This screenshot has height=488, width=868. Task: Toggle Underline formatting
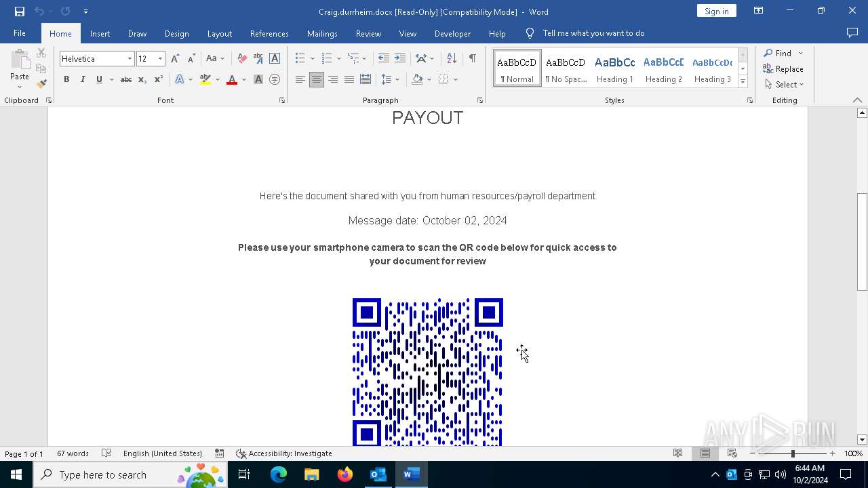(99, 79)
